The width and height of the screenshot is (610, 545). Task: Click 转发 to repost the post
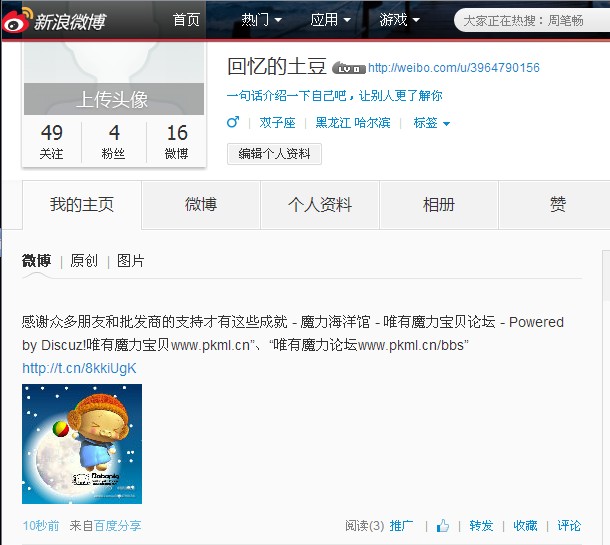pyautogui.click(x=481, y=525)
